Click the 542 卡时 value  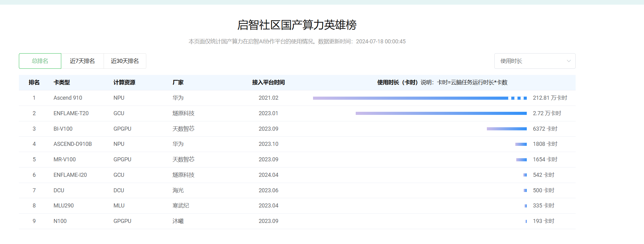(x=543, y=175)
